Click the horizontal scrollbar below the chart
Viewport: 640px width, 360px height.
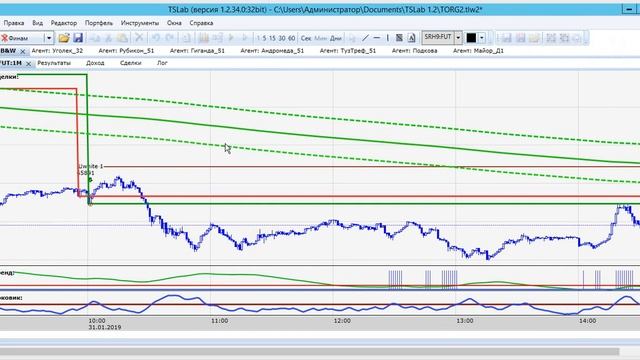309,351
